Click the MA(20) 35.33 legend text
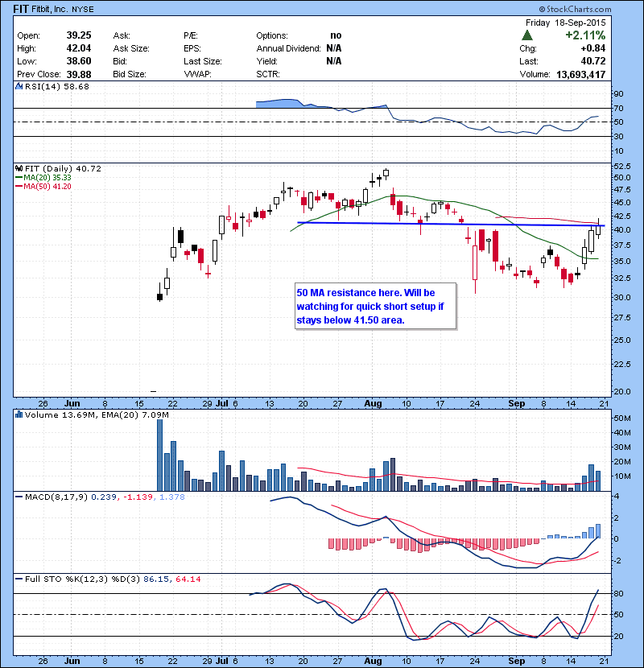This screenshot has height=668, width=644. [47, 177]
